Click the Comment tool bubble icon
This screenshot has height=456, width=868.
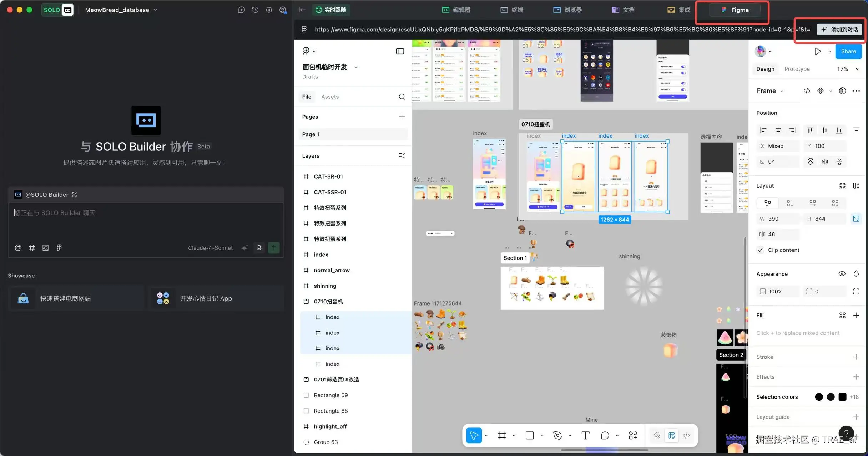tap(605, 435)
